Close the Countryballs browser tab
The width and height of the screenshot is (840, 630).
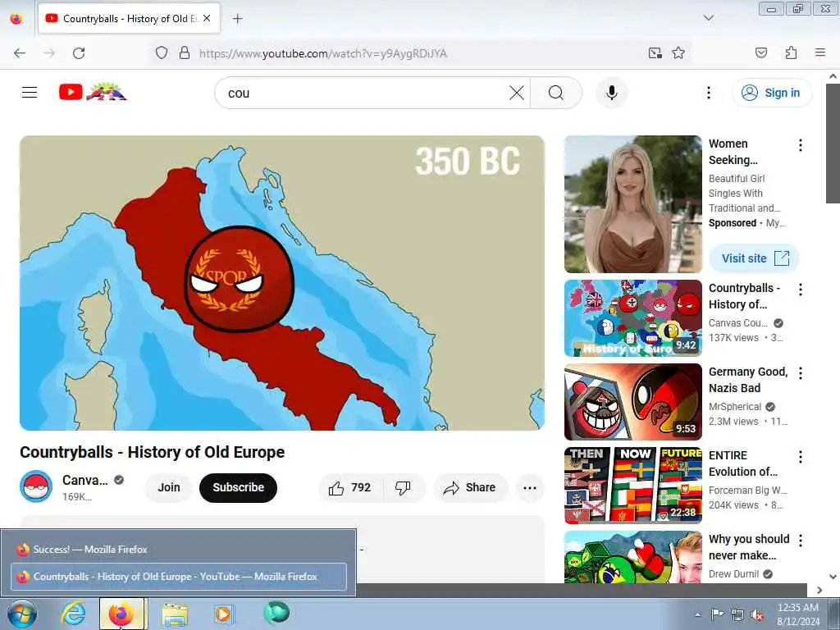pos(207,18)
